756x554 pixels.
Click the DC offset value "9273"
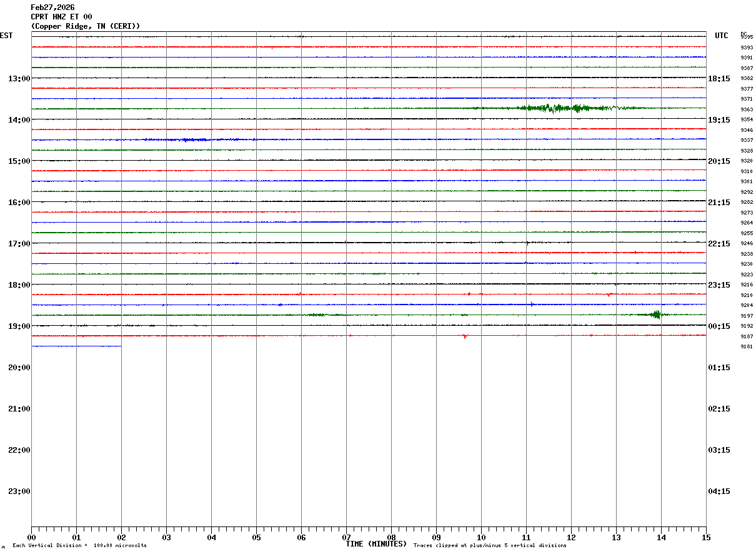pyautogui.click(x=747, y=213)
